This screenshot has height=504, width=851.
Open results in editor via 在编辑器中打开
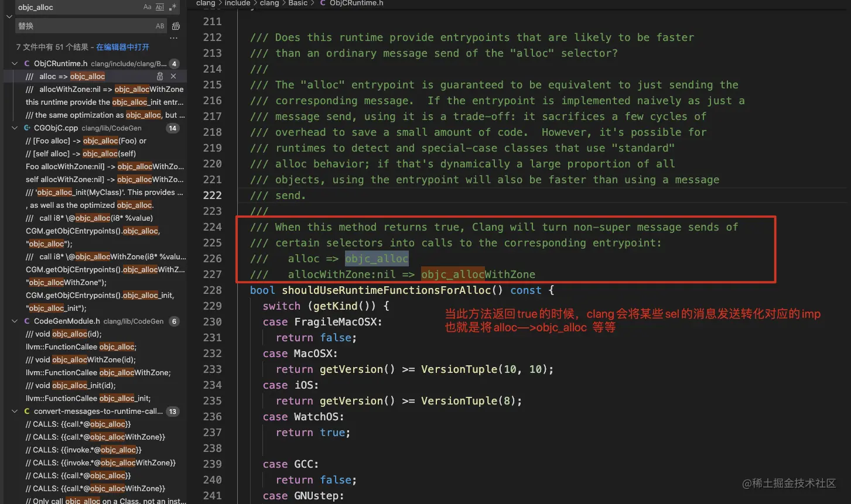[122, 47]
